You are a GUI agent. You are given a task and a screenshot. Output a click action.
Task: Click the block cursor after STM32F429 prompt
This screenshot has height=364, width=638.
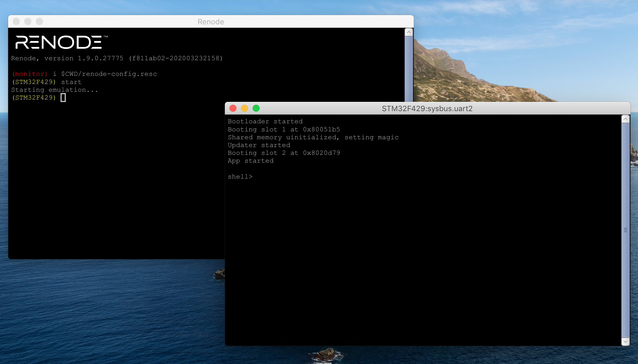pyautogui.click(x=63, y=98)
